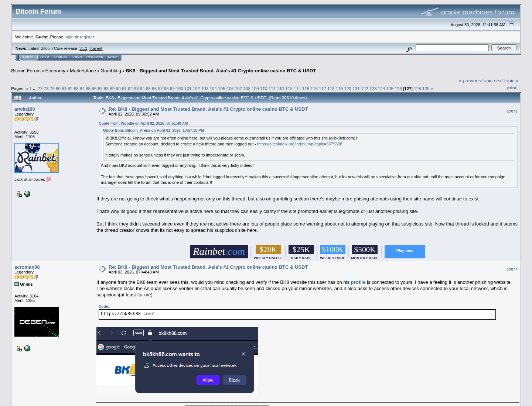
Task: Click the topic icon in the Author header bar
Action: pyautogui.click(x=18, y=98)
